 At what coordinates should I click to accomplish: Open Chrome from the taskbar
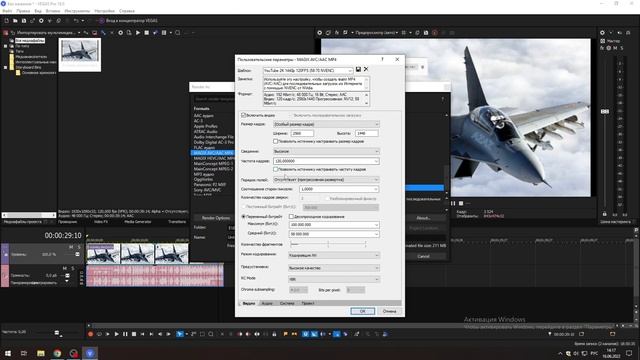click(57, 353)
